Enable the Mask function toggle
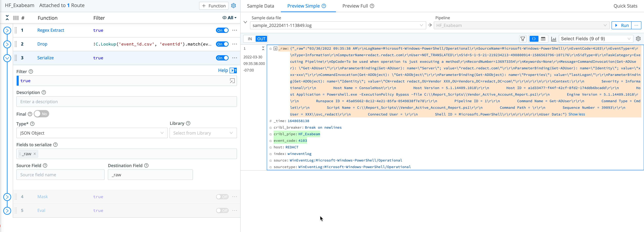644x232 pixels. pos(222,197)
